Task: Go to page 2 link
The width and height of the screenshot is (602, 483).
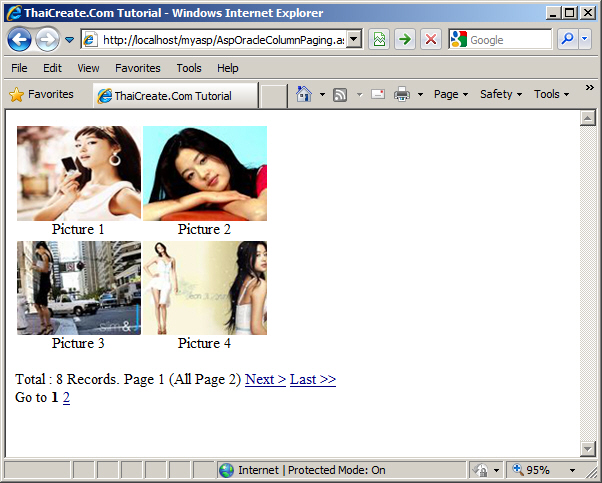Action: 66,397
